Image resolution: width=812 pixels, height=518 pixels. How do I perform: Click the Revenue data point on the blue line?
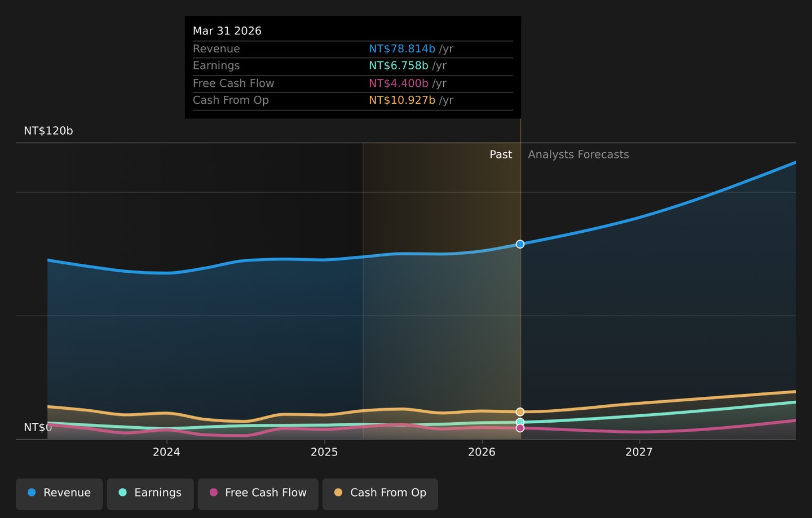click(x=520, y=244)
